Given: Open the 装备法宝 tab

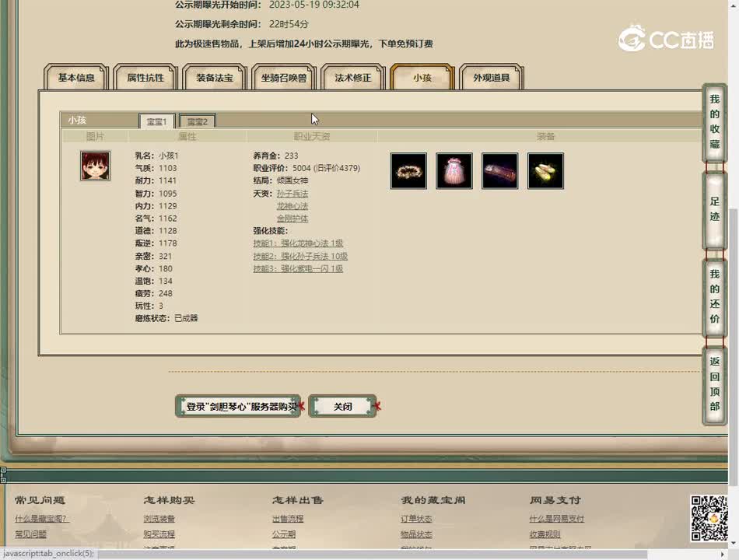Looking at the screenshot, I should click(214, 77).
